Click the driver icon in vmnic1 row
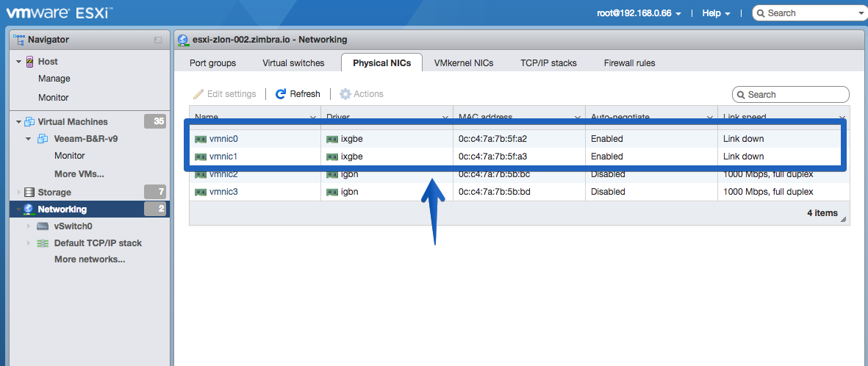 tap(332, 157)
